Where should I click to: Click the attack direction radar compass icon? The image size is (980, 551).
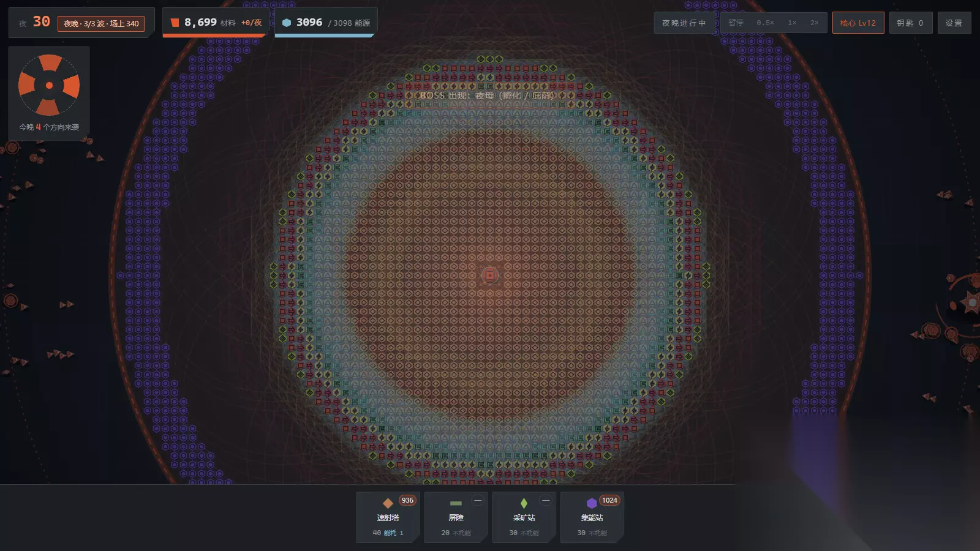[x=49, y=85]
